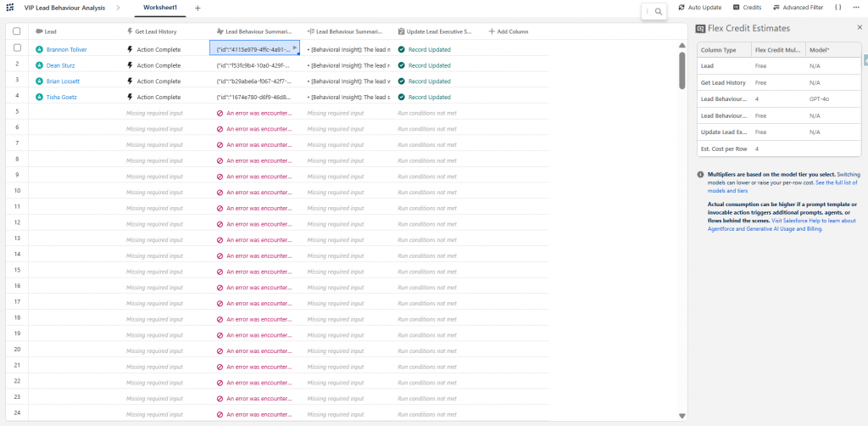This screenshot has height=426, width=868.
Task: Grab the dotted handle beside the search icon
Action: point(647,11)
